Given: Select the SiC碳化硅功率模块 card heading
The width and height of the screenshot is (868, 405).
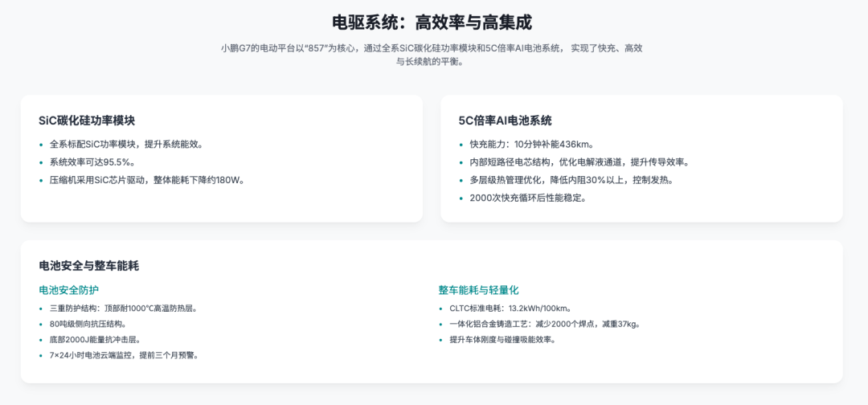Looking at the screenshot, I should (87, 121).
